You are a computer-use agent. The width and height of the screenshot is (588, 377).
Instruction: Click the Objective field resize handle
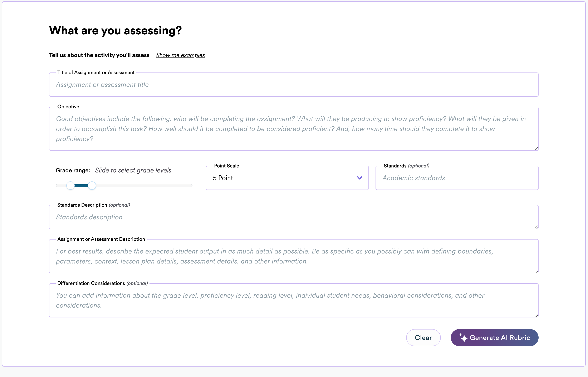click(x=536, y=149)
